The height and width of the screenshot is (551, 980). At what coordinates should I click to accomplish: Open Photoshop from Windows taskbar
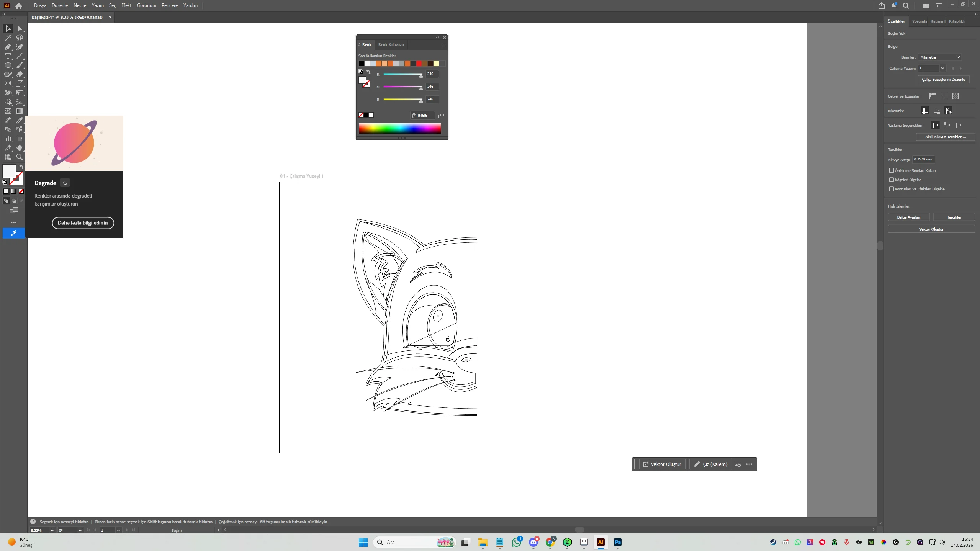[617, 542]
